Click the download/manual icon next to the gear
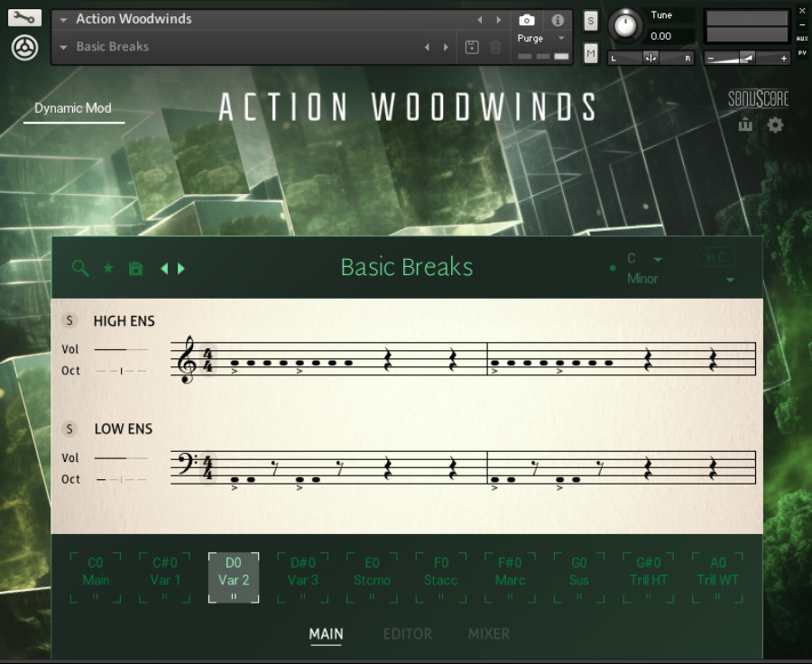This screenshot has height=664, width=812. coord(745,125)
